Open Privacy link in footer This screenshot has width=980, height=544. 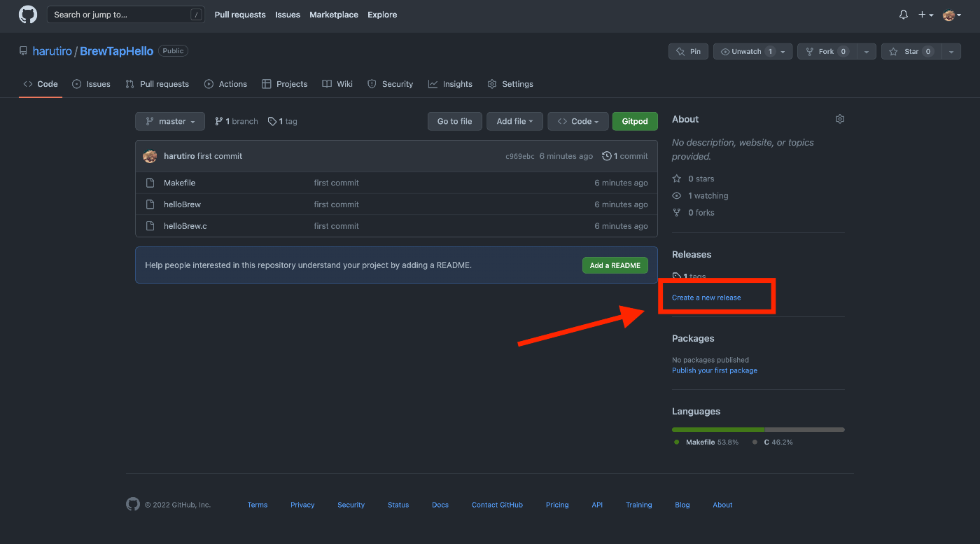click(302, 505)
